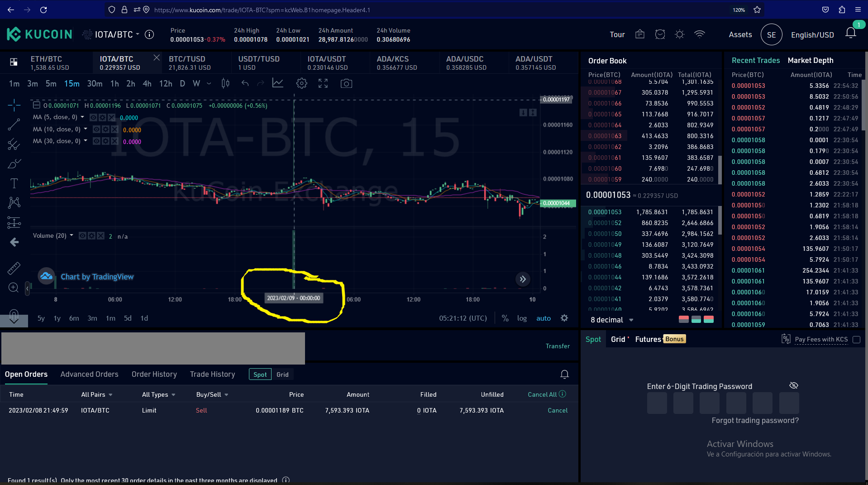
Task: Toggle percent scale on chart
Action: coord(505,318)
